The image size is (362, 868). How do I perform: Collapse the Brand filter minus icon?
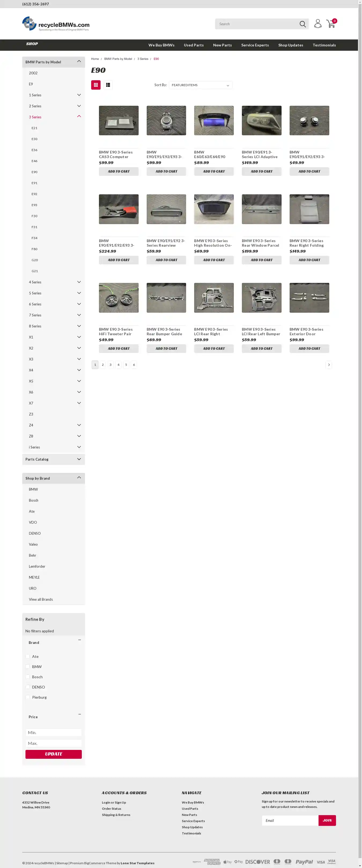[79, 640]
